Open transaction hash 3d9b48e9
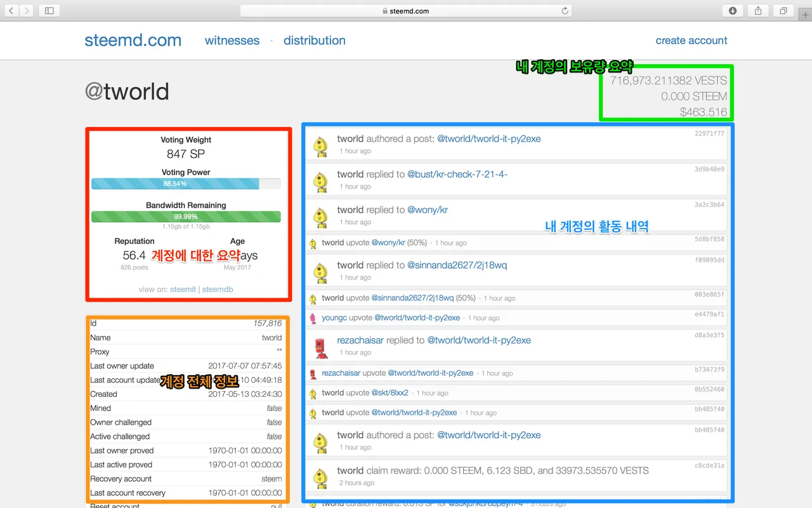 (x=709, y=169)
